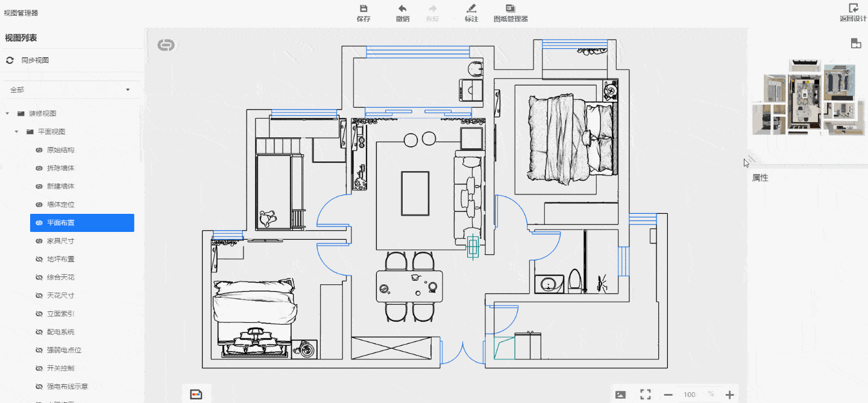The width and height of the screenshot is (868, 403).
Task: Click the image/background icon in bottom bar
Action: pyautogui.click(x=620, y=395)
